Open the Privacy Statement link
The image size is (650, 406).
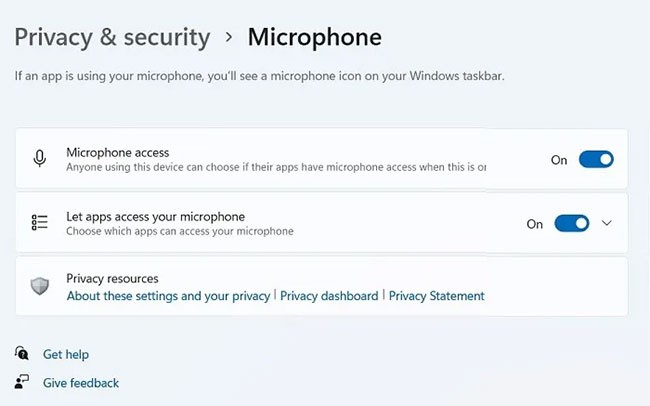[436, 296]
